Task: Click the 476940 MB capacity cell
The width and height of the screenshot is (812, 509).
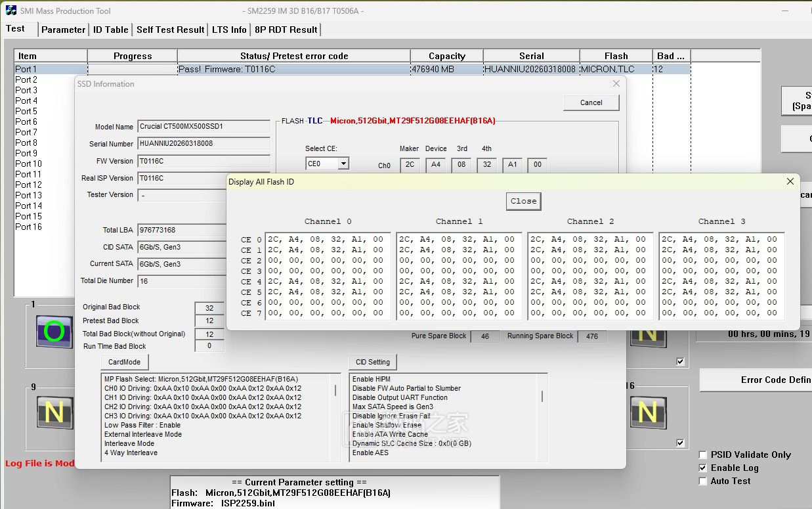Action: [446, 69]
